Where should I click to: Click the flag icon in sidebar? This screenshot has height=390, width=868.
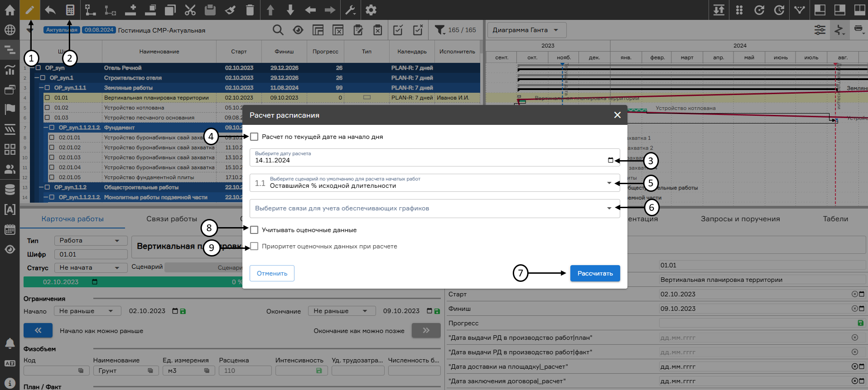[10, 109]
